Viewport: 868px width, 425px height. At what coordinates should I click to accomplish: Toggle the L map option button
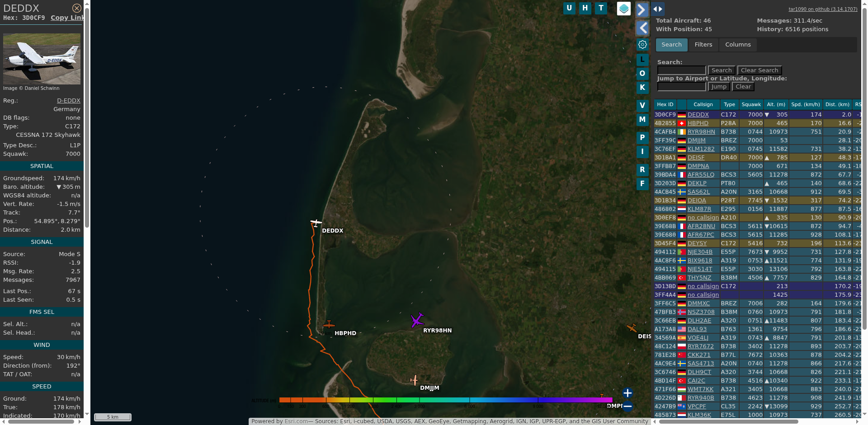pos(642,60)
